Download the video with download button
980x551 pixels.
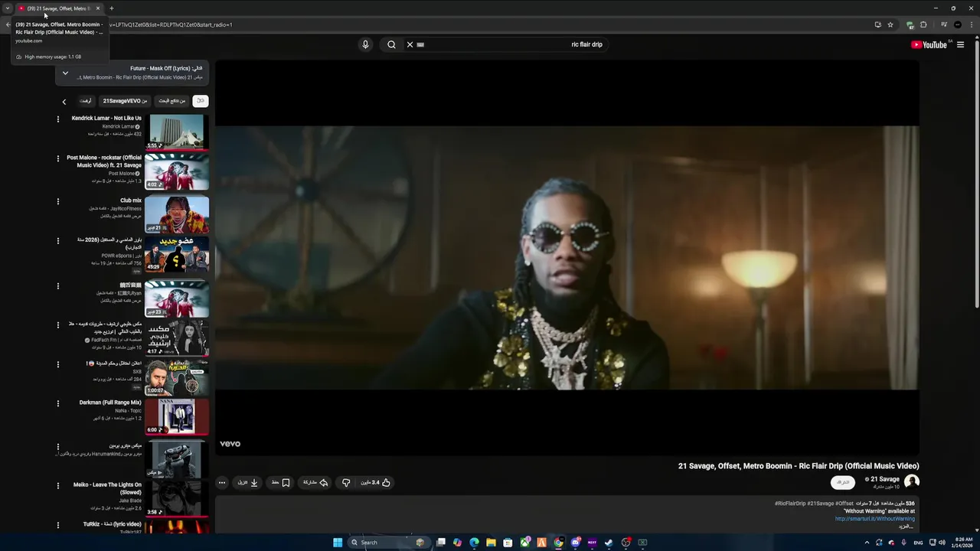[x=248, y=483]
